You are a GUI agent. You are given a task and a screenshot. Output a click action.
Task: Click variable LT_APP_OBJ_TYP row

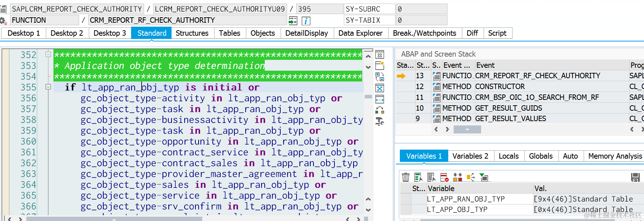click(522, 209)
